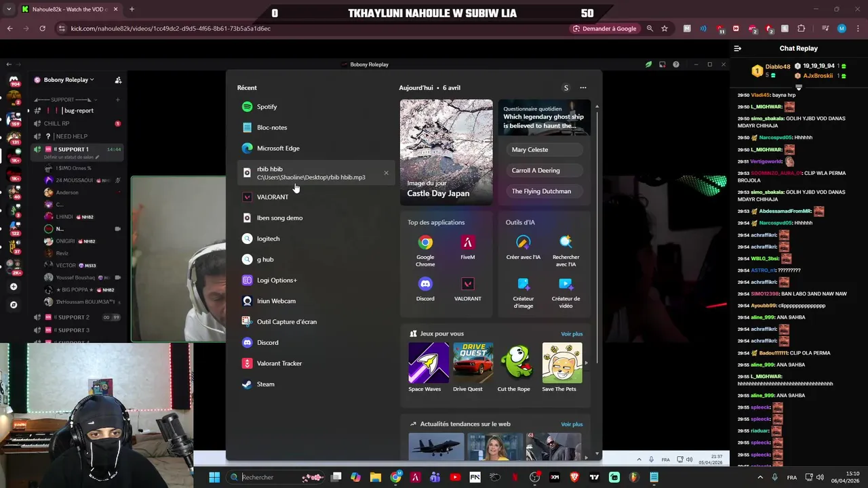868x488 pixels.
Task: Open the bug-report Discord channel
Action: pos(78,110)
